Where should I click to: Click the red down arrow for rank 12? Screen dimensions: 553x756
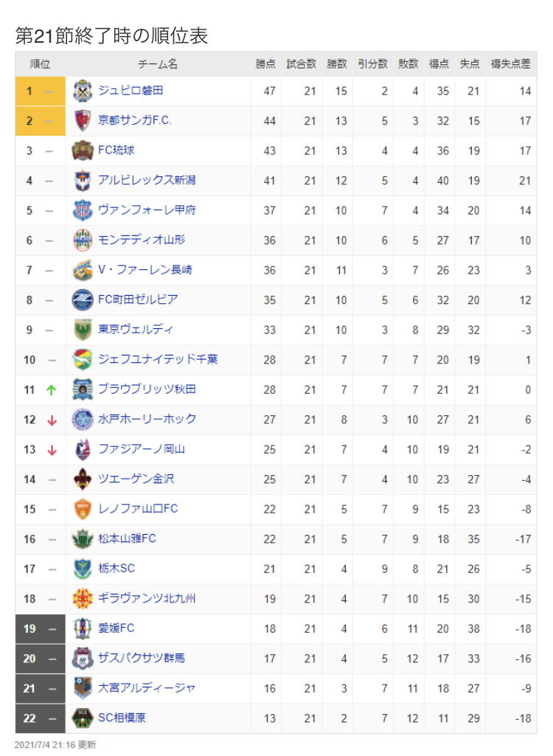pyautogui.click(x=52, y=420)
